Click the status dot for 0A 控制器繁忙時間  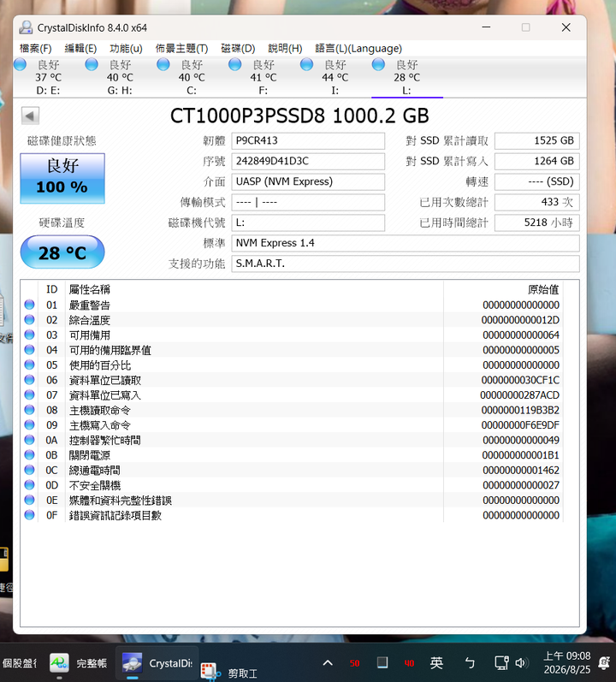pos(30,440)
